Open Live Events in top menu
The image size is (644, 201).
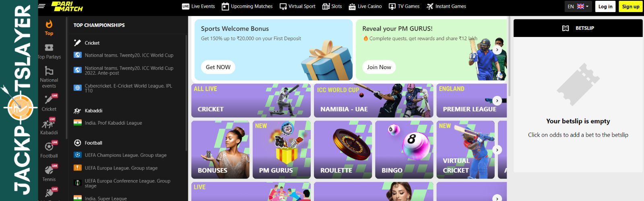198,6
